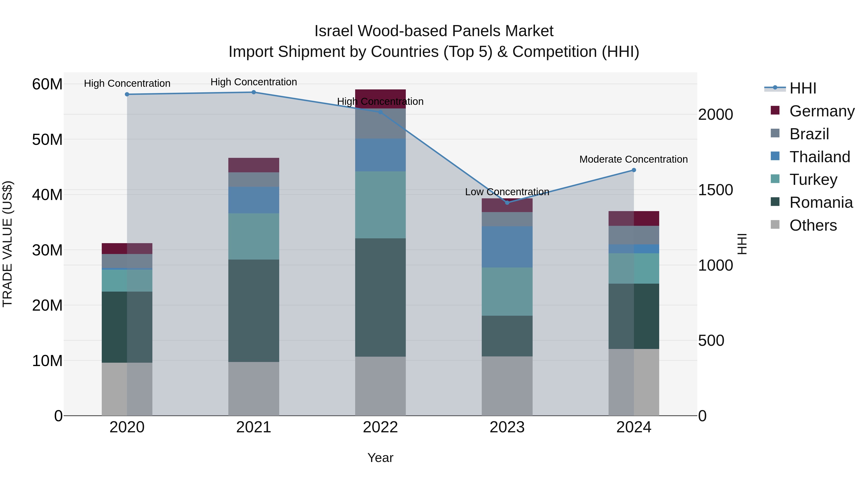
Task: Toggle the HHI legend label
Action: click(803, 88)
